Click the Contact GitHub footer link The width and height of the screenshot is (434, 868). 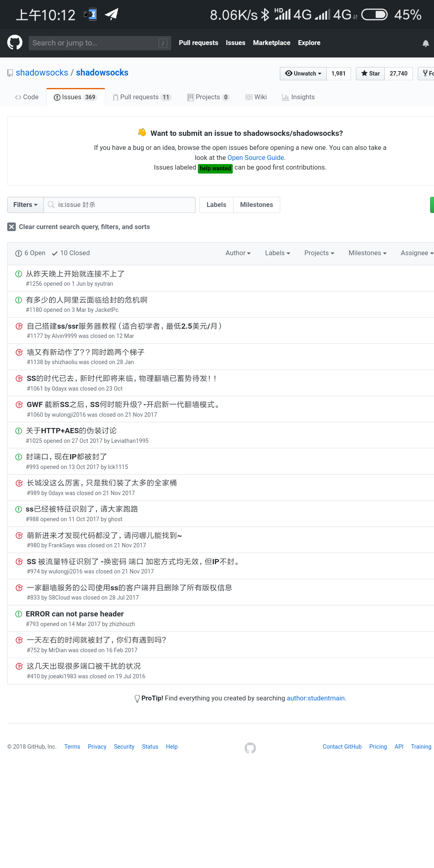[x=342, y=747]
